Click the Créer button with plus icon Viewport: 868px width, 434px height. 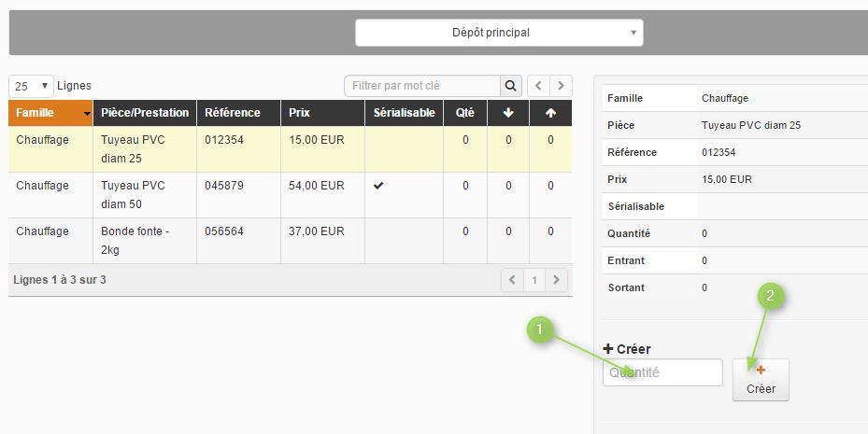761,380
